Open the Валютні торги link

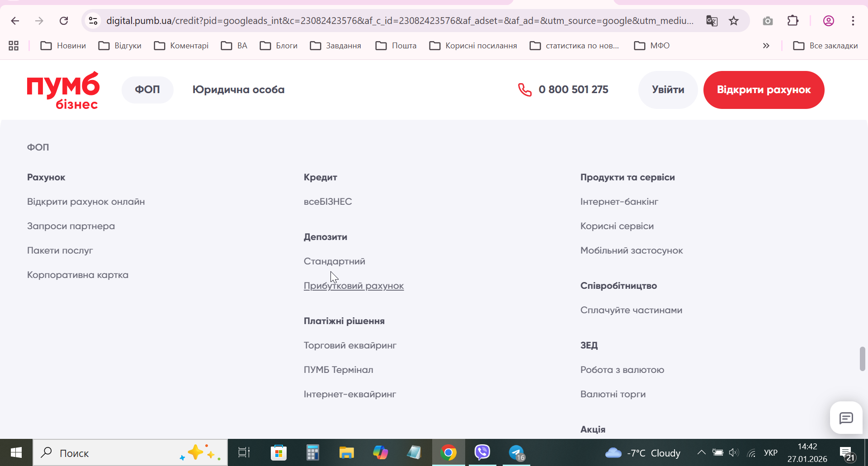tap(613, 394)
